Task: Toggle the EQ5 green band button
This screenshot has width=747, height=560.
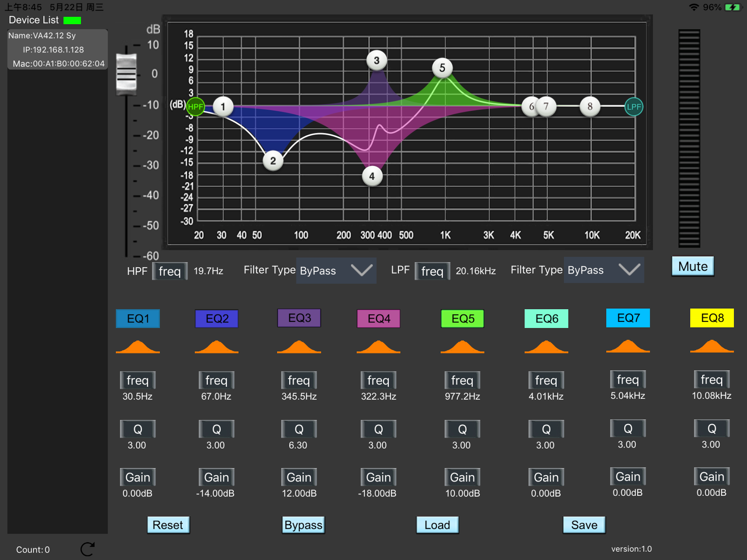Action: pyautogui.click(x=462, y=318)
